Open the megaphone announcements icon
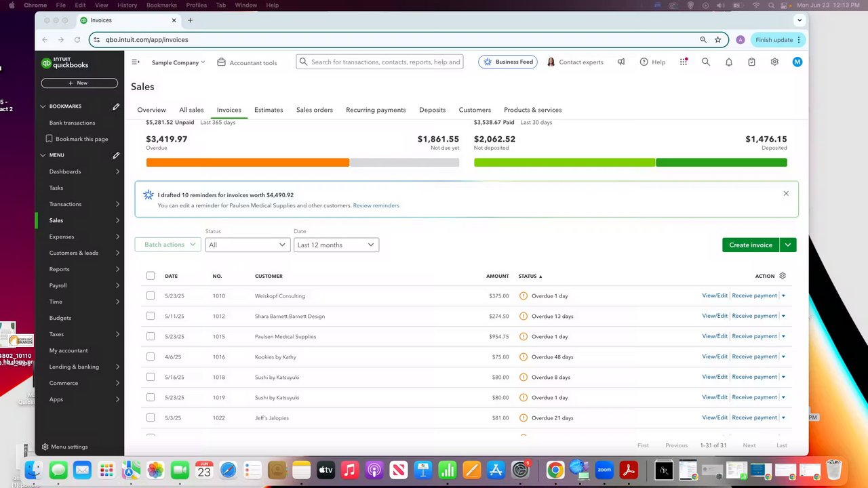868x488 pixels. click(x=621, y=62)
